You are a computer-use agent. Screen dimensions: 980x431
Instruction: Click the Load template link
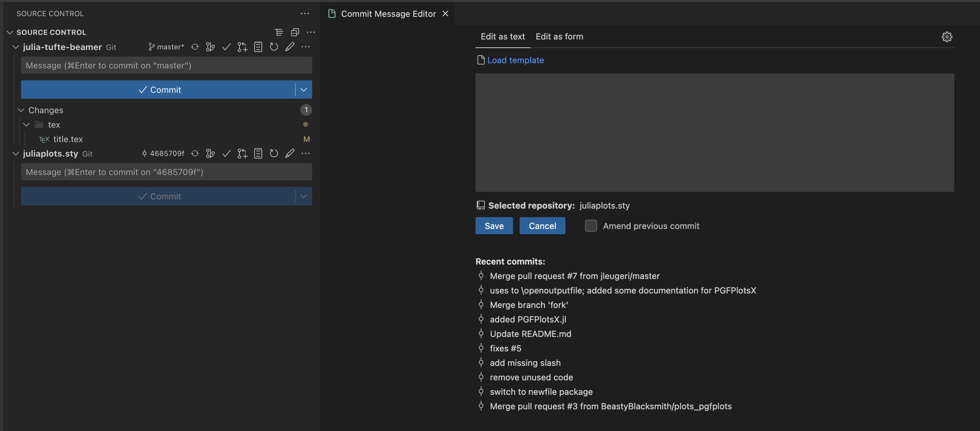[515, 60]
